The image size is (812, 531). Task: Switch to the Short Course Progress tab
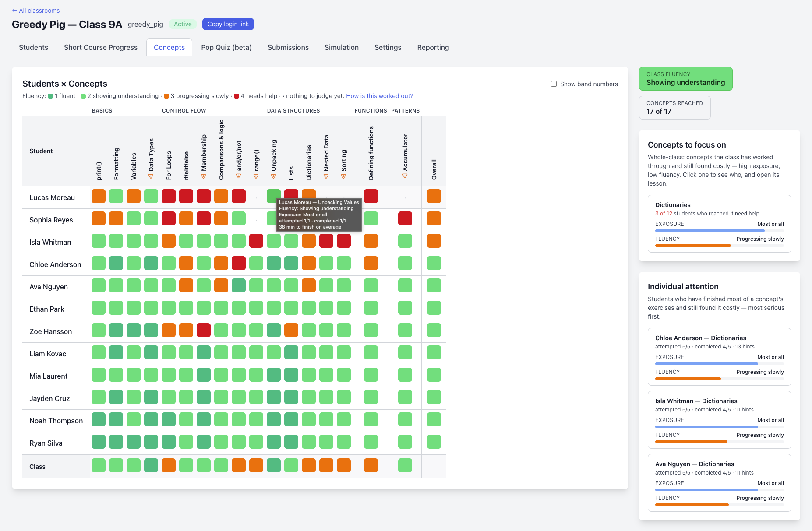click(101, 47)
